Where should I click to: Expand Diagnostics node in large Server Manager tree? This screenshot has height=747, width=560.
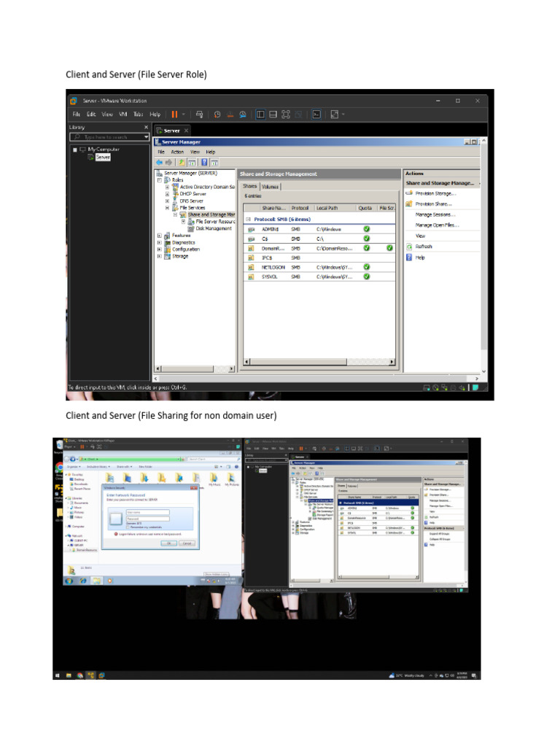(160, 242)
